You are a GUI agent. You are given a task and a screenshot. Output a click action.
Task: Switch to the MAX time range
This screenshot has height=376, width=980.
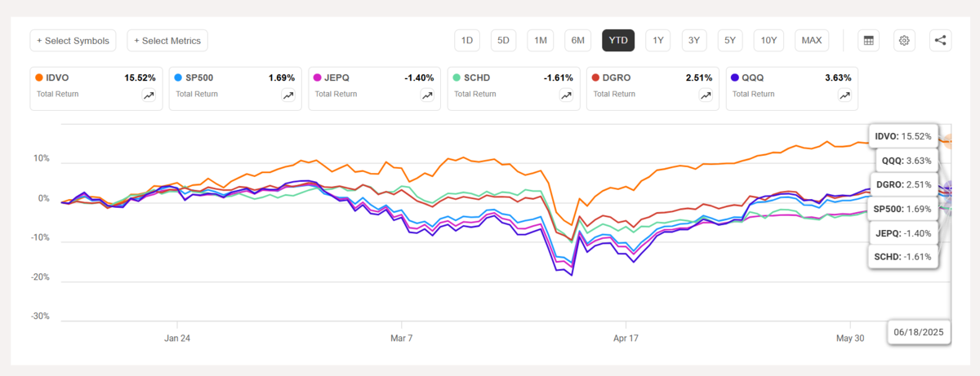point(812,40)
